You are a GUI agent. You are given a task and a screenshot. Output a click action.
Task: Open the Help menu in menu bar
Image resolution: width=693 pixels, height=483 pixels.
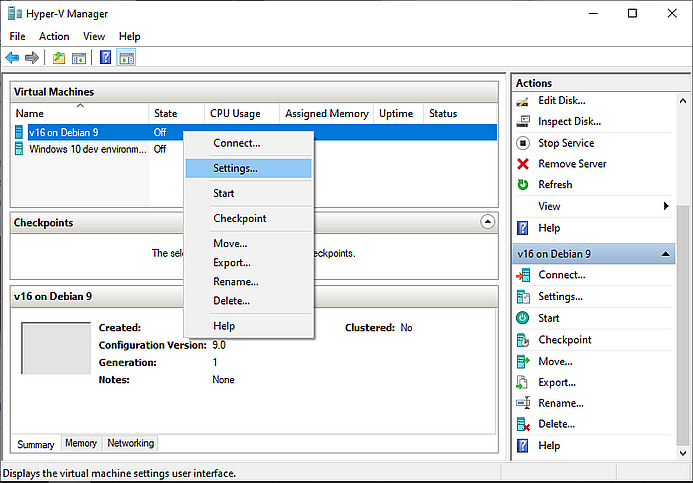tap(129, 36)
